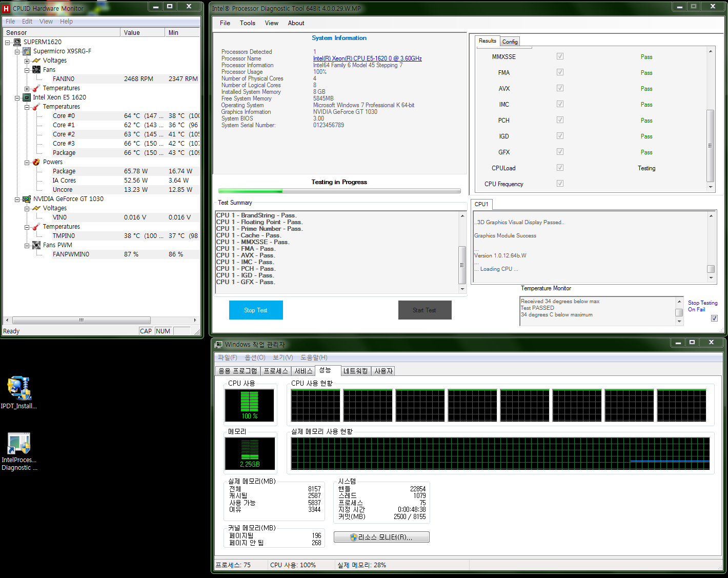
Task: Toggle the GFX test checkbox
Action: coord(560,152)
